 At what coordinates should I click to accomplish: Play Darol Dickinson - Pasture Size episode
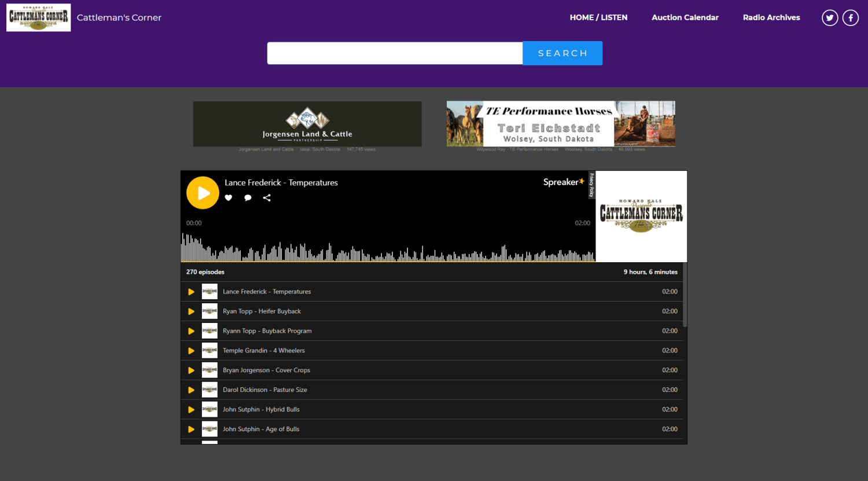click(x=192, y=390)
